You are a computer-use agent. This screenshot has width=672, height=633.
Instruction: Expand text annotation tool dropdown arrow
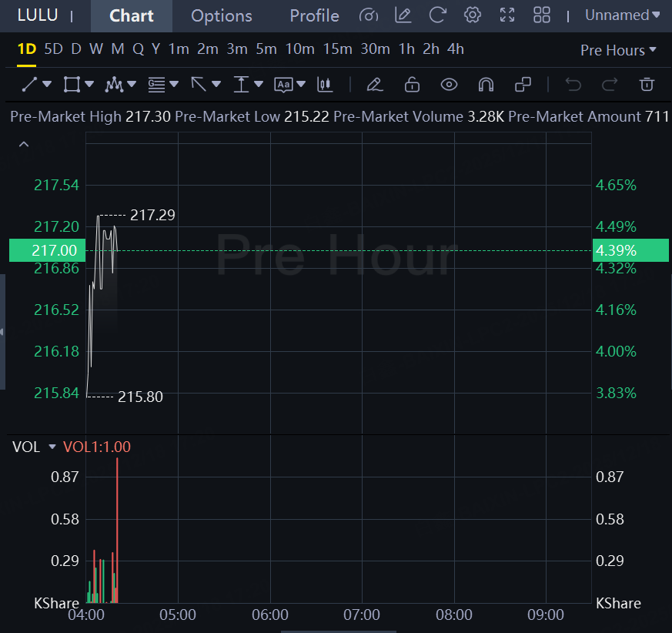click(301, 84)
